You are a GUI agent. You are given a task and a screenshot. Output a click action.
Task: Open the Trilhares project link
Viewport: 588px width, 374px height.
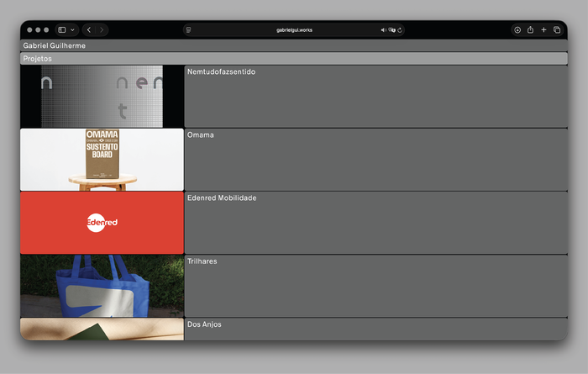click(x=202, y=261)
